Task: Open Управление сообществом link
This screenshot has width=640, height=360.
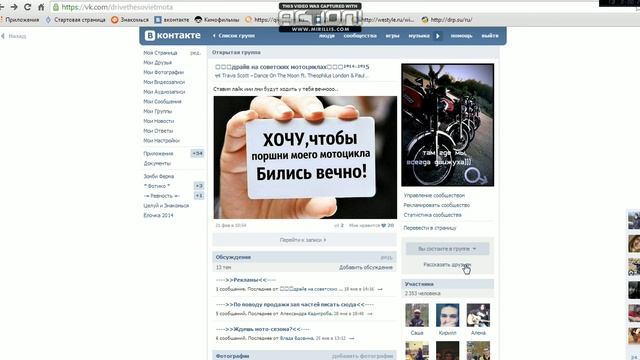Action: [434, 196]
